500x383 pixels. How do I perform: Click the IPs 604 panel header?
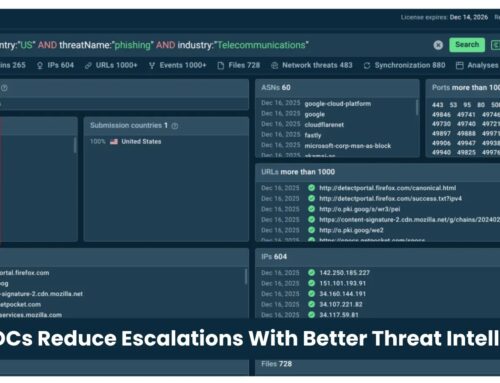tap(378, 257)
